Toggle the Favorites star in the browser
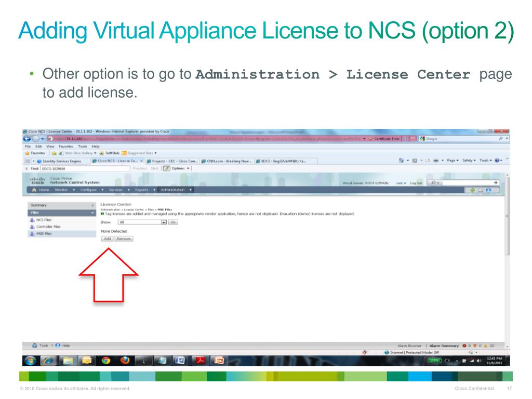 point(27,153)
